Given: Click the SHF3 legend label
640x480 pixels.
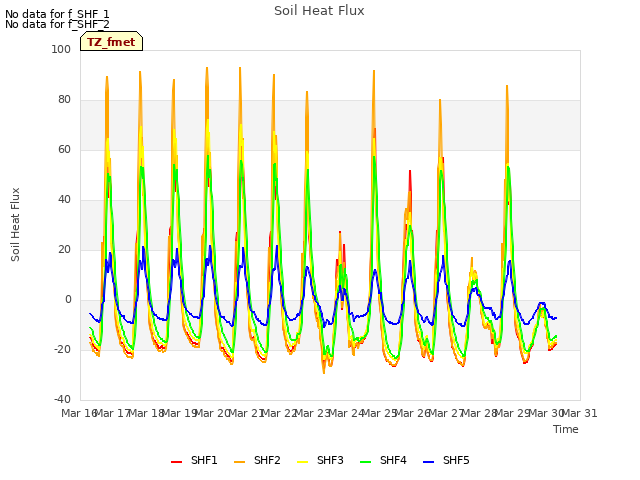Looking at the screenshot, I should point(330,460).
